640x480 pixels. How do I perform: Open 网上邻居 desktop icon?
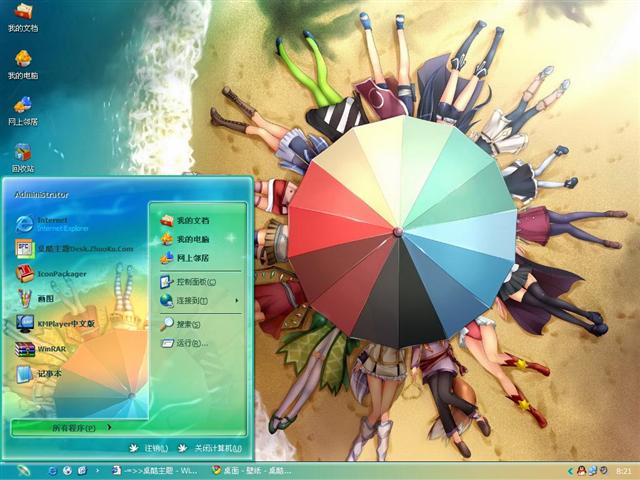click(x=23, y=111)
